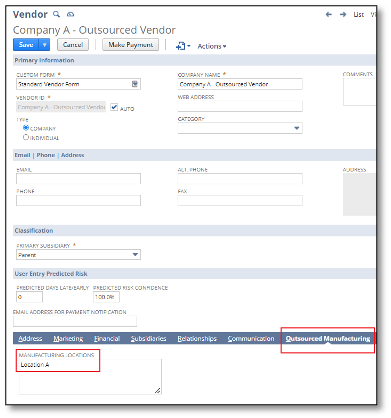The height and width of the screenshot is (418, 391).
Task: Select the Individual type radio button
Action: [x=26, y=137]
